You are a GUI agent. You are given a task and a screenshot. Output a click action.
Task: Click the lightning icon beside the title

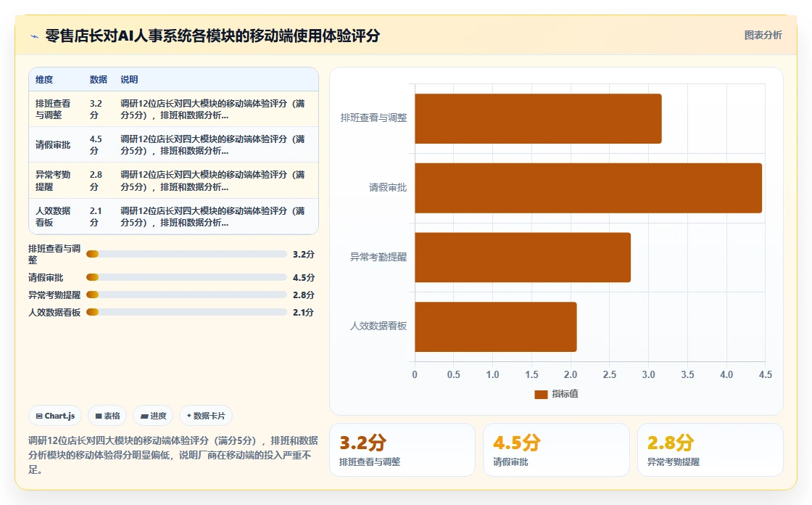[x=35, y=36]
